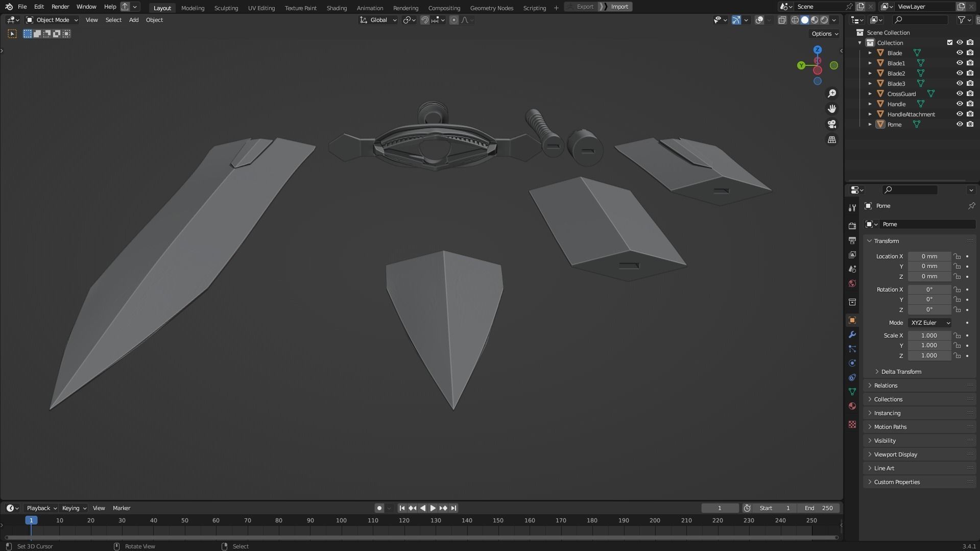
Task: Switch to Rendered viewport shading
Action: (824, 20)
